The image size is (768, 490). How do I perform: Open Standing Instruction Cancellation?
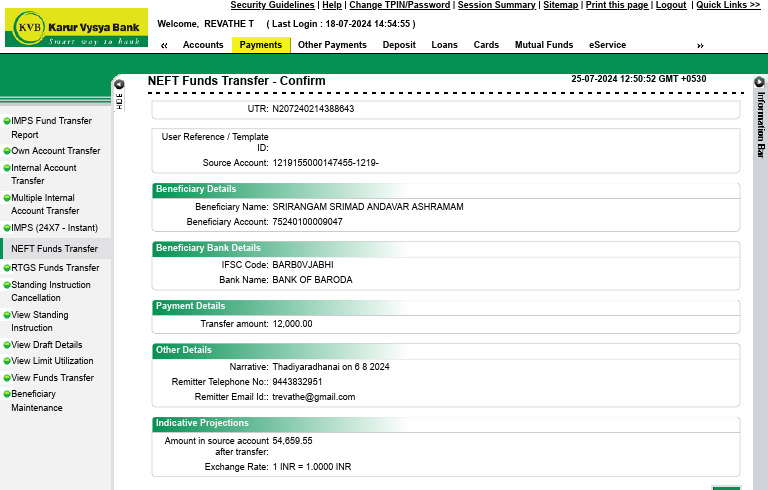click(50, 291)
